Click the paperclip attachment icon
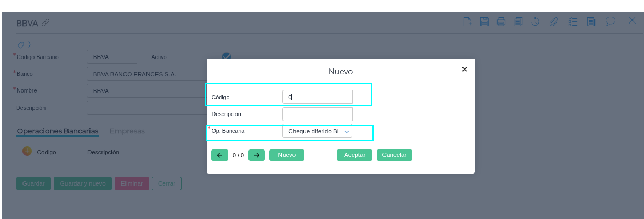This screenshot has width=644, height=219. (x=554, y=21)
